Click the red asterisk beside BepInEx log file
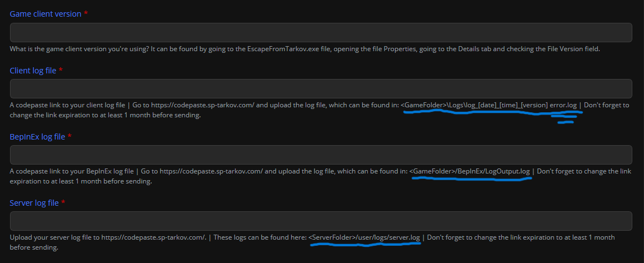This screenshot has height=263, width=644. coord(69,136)
